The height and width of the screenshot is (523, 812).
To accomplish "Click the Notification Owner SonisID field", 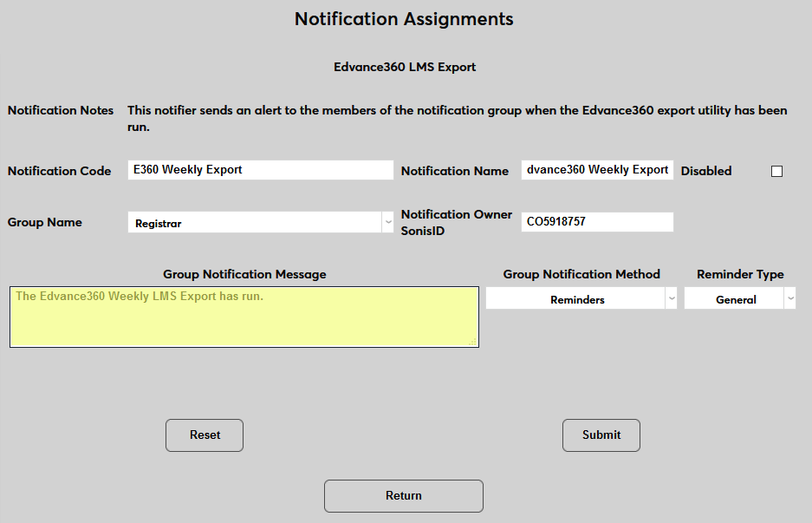I will (597, 222).
